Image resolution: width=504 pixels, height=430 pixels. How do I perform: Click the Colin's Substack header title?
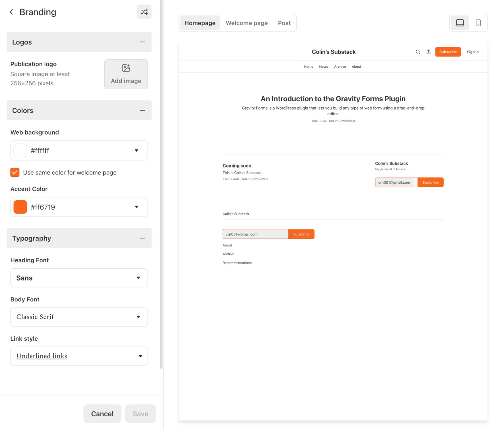[x=334, y=52]
